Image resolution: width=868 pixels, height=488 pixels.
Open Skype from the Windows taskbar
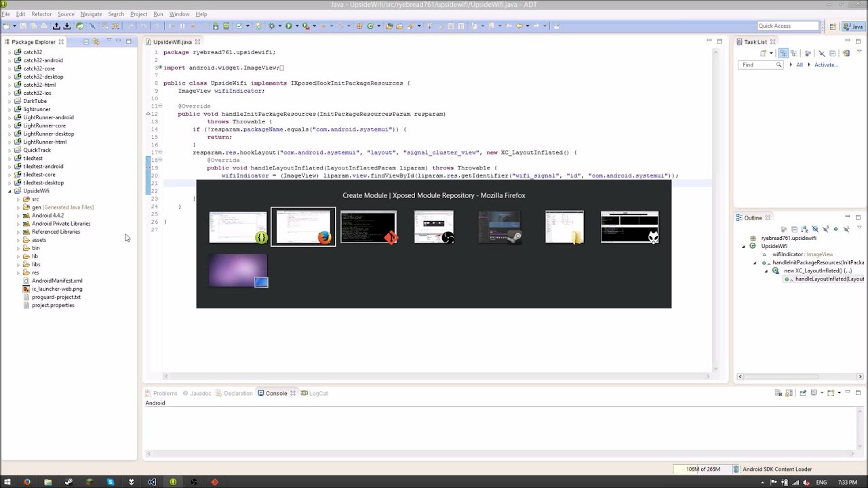click(x=111, y=482)
